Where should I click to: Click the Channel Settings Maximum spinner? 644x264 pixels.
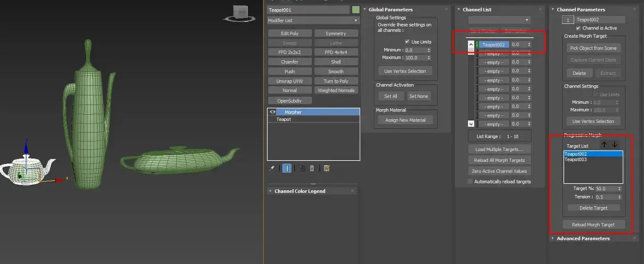[617, 110]
